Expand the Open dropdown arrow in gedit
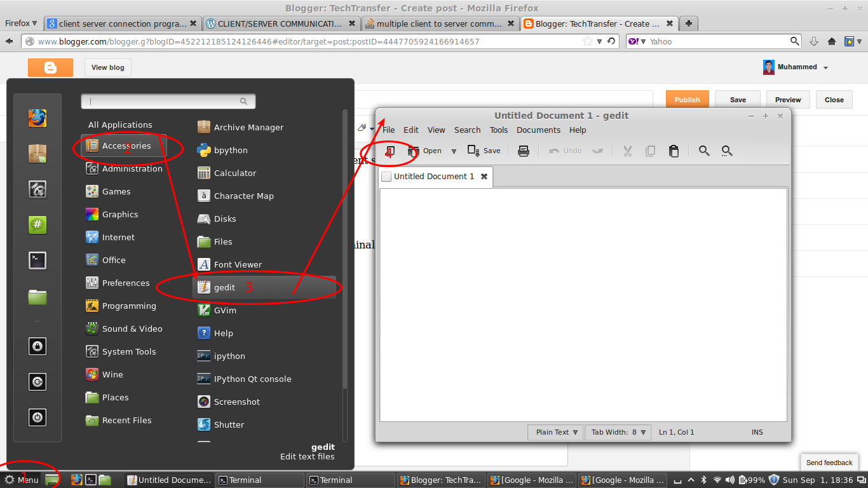This screenshot has height=488, width=868. (453, 151)
